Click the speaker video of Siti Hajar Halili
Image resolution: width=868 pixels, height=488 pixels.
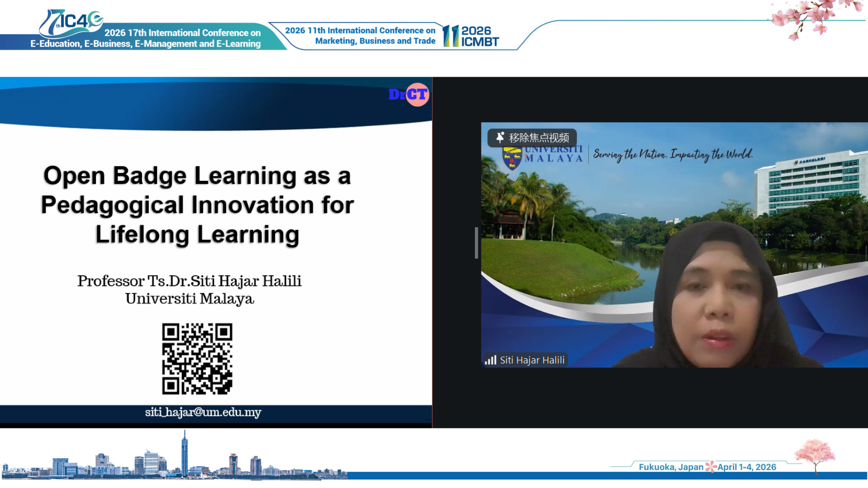675,245
